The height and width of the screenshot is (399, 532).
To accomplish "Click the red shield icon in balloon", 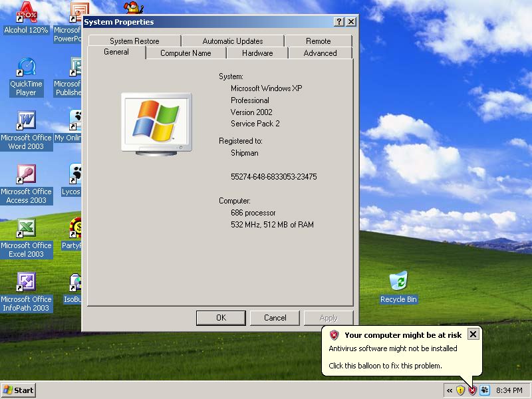I will point(334,335).
